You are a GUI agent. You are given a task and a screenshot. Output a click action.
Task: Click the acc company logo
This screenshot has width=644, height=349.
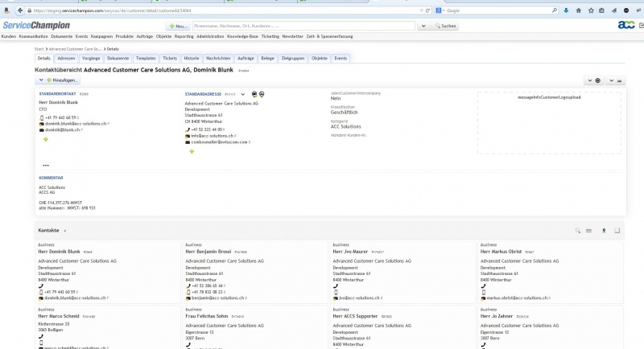click(x=626, y=26)
